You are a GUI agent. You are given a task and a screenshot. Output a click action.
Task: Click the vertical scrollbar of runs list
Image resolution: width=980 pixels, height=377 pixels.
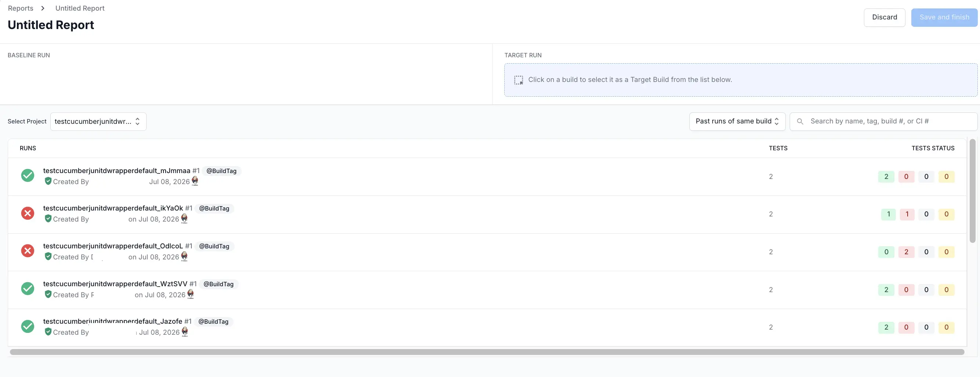pos(972,191)
